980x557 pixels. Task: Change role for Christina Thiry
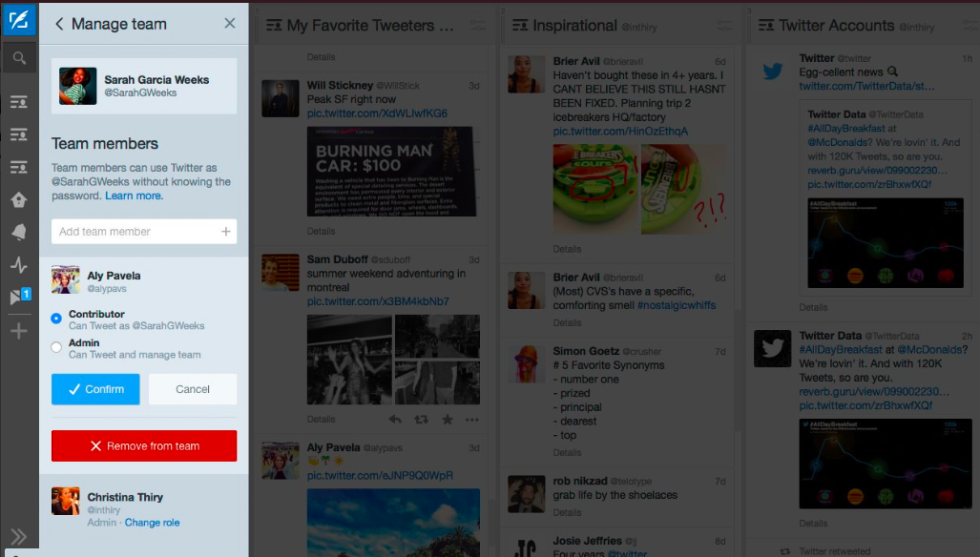[x=152, y=523]
